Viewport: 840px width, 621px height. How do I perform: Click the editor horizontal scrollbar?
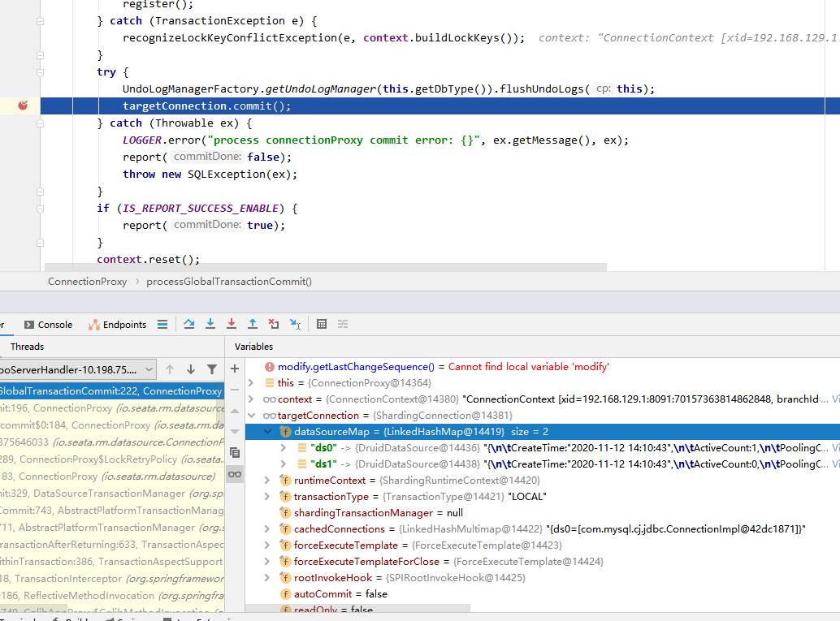pyautogui.click(x=326, y=266)
